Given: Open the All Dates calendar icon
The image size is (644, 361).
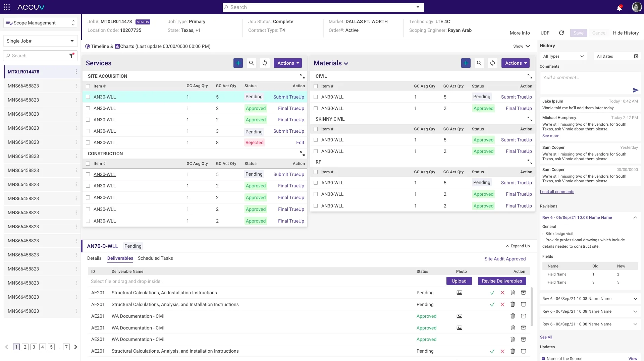Looking at the screenshot, I should 636,56.
